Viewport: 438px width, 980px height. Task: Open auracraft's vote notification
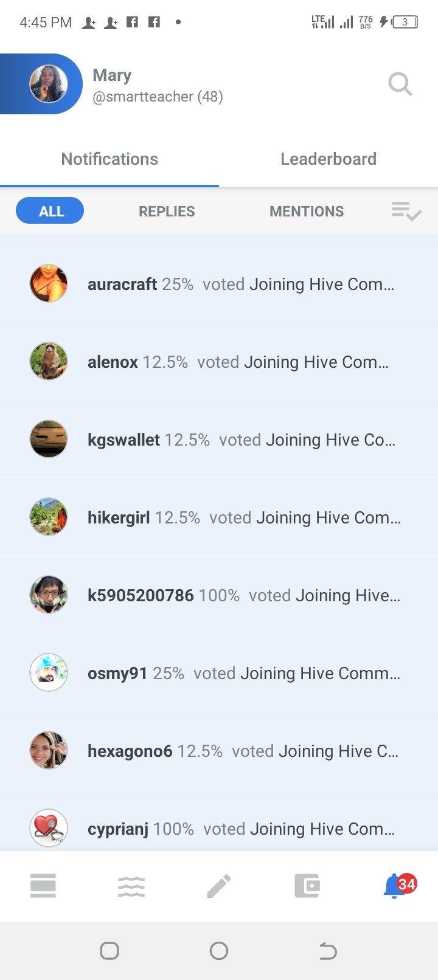tap(219, 283)
